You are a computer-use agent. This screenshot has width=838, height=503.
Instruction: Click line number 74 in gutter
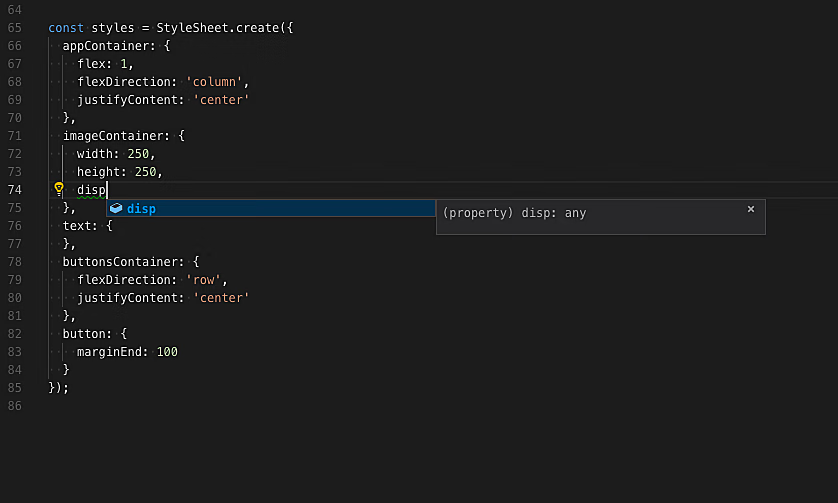coord(14,190)
